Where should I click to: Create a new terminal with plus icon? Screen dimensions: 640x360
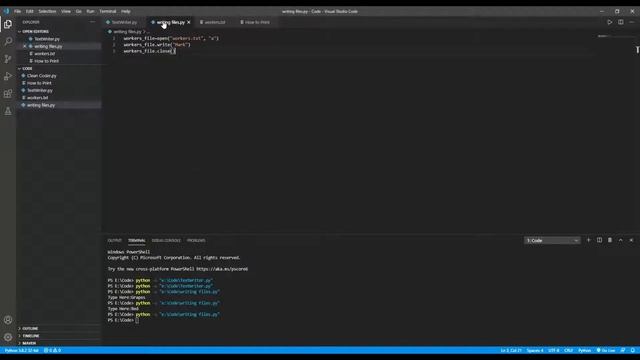(589, 240)
